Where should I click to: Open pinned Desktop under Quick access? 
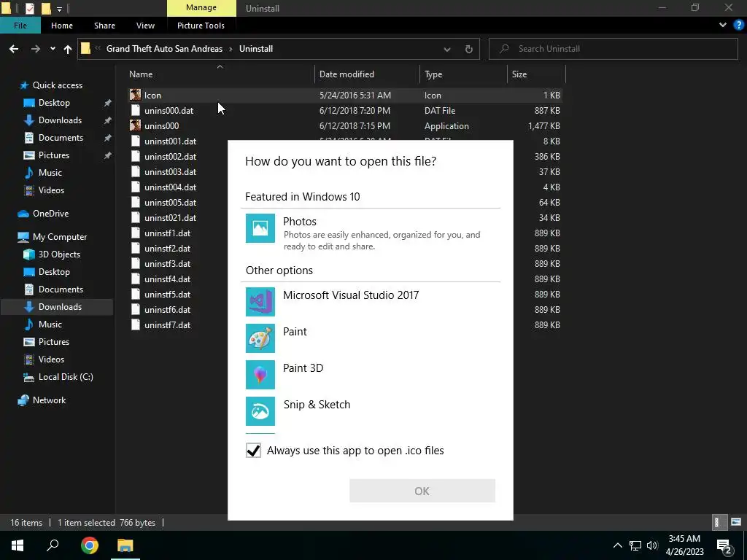54,103
